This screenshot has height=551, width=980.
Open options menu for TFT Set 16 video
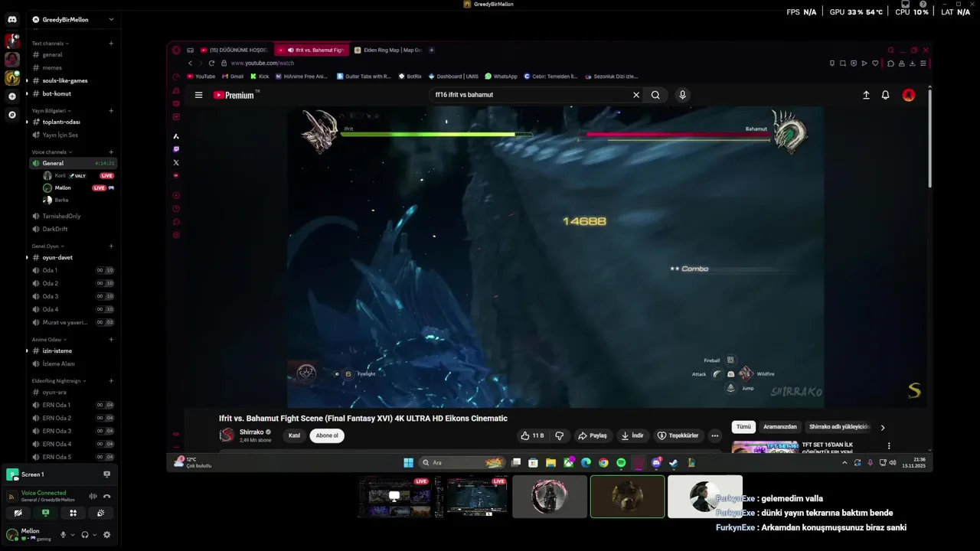pos(889,445)
